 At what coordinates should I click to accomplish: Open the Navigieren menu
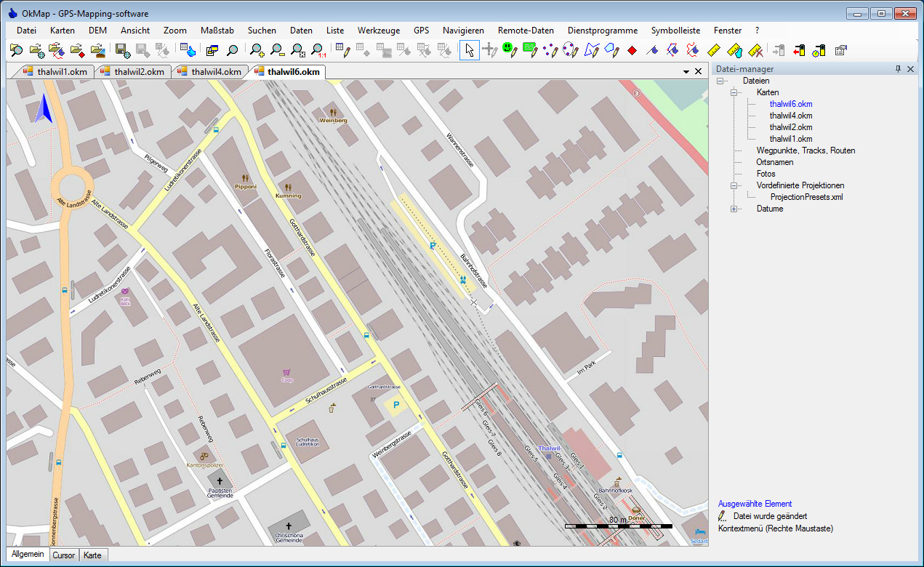463,31
